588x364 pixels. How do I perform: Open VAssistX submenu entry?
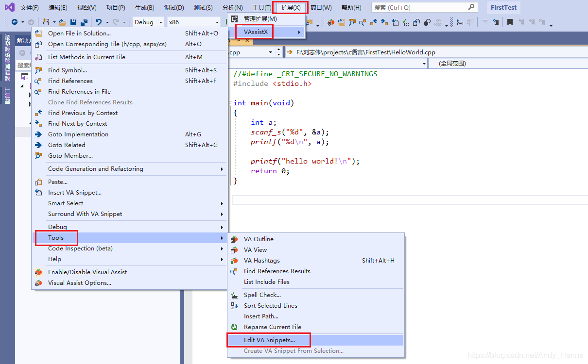[x=266, y=32]
